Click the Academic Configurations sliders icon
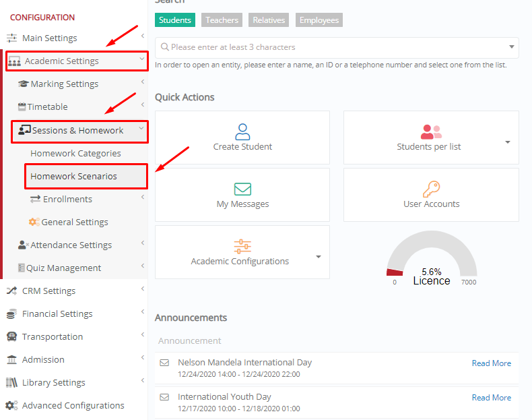Viewport: 532px width, 420px height. [242, 247]
